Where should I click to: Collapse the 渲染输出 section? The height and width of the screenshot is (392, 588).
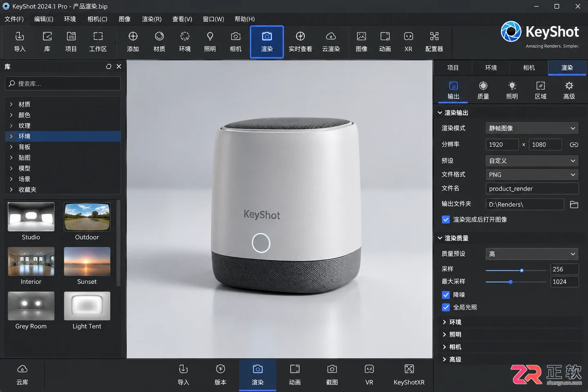440,113
